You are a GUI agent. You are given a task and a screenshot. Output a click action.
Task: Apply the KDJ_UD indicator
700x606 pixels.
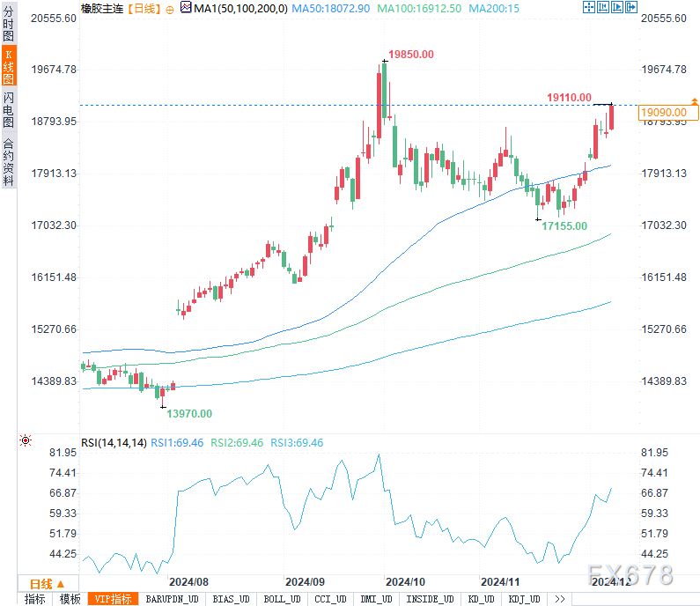[526, 599]
